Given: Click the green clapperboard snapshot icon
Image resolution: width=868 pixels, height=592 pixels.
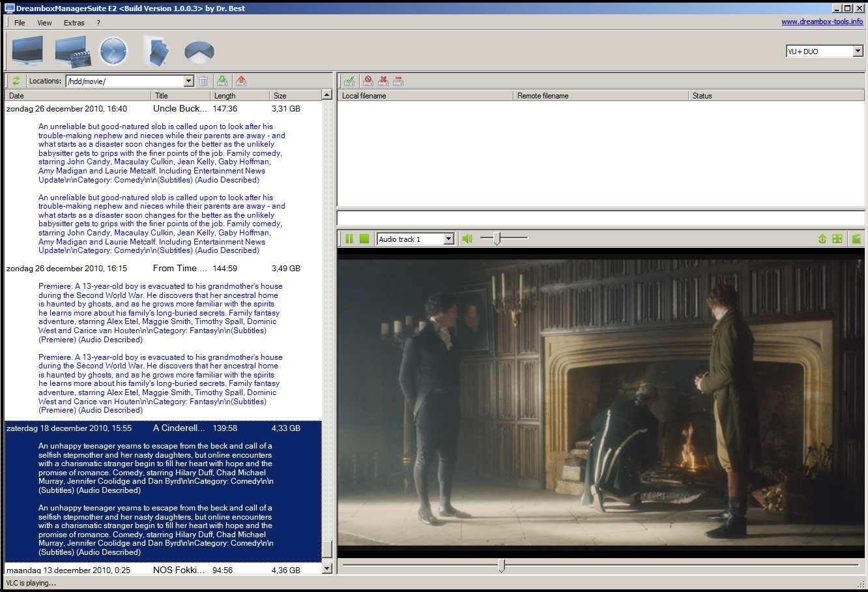Looking at the screenshot, I should coord(856,239).
